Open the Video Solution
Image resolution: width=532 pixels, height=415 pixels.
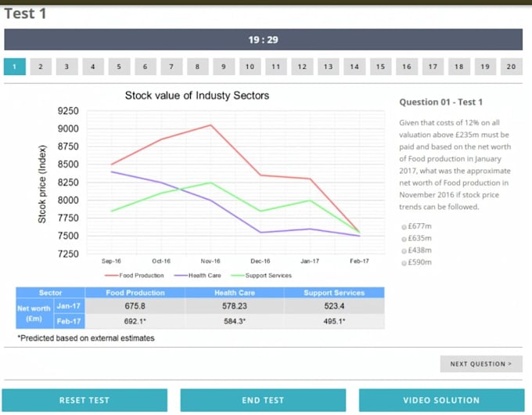pos(441,400)
